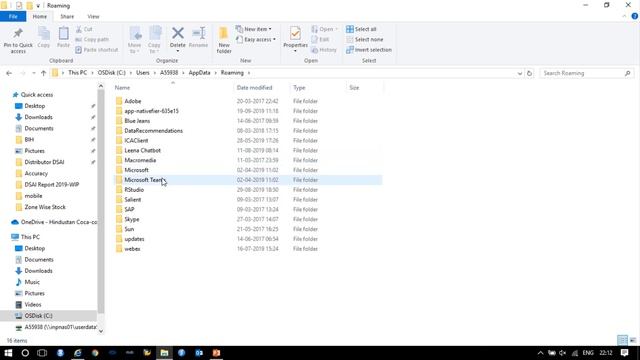Switch to large icons view

633,340
